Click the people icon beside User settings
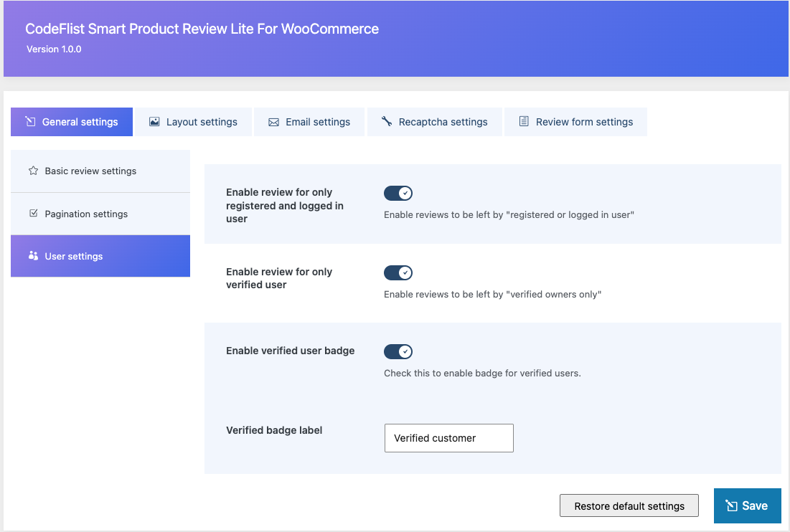Viewport: 790px width, 532px height. 33,256
